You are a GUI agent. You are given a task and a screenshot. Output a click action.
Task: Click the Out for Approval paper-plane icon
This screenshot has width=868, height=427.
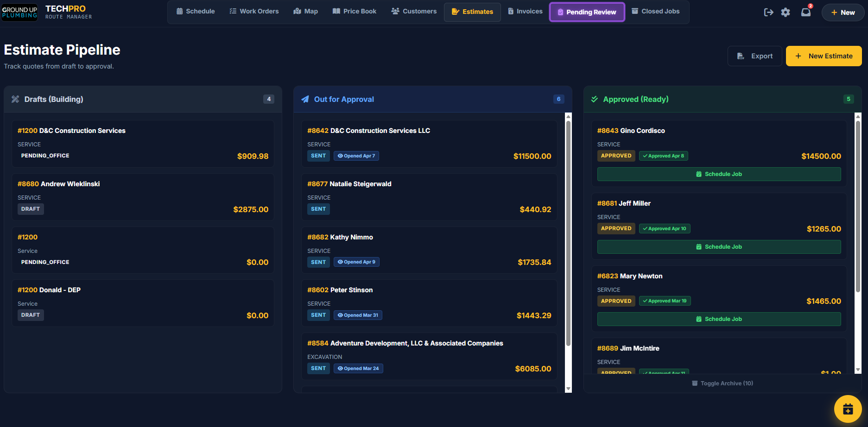[305, 99]
